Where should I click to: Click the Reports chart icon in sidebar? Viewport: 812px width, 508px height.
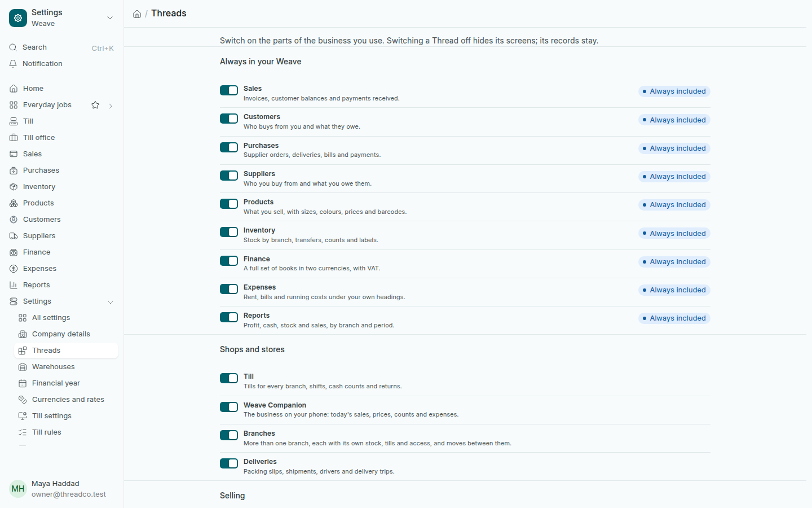[14, 285]
